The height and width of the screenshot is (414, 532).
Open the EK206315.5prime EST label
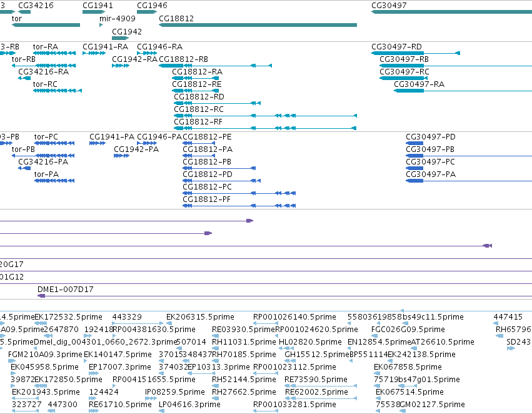200,317
